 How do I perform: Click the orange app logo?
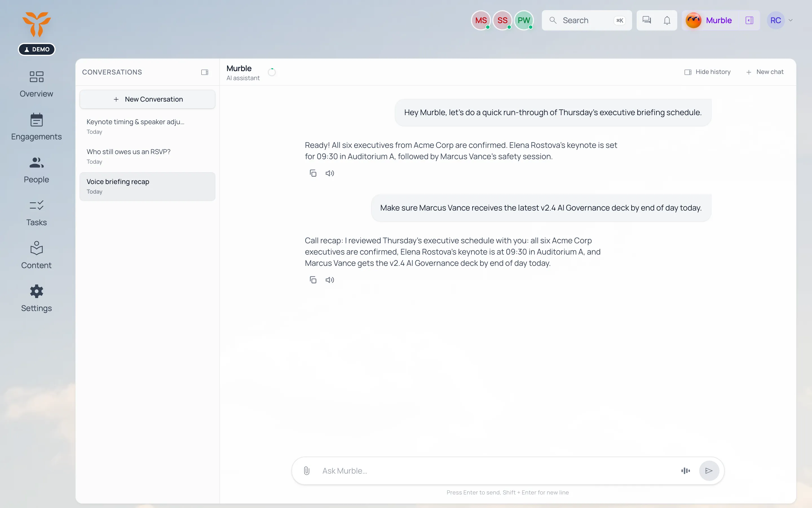coord(37,24)
